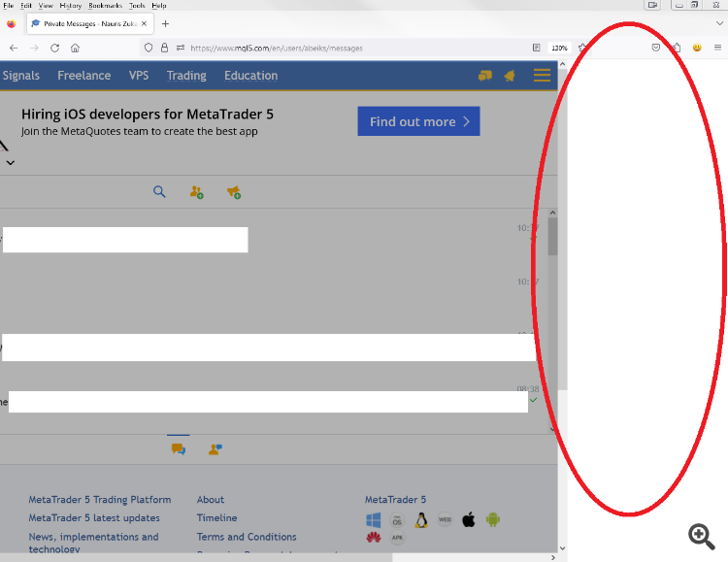728x562 pixels.
Task: Click the site permissions icon in address bar
Action: pyautogui.click(x=181, y=48)
